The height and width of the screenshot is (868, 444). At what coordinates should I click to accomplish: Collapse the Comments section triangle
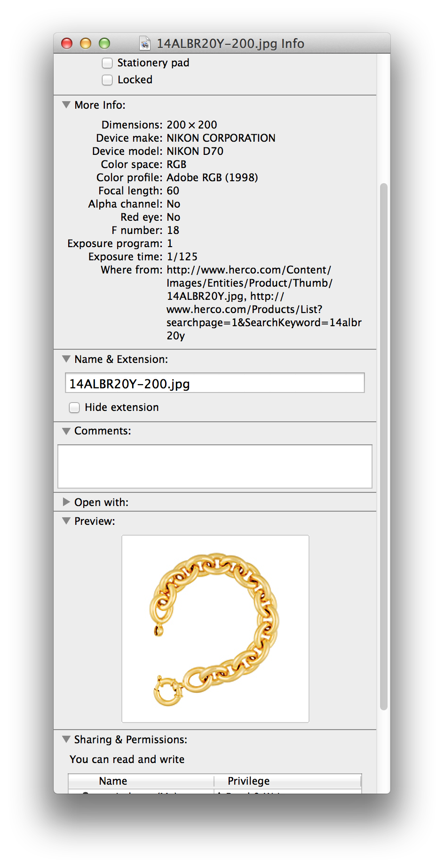[x=66, y=431]
